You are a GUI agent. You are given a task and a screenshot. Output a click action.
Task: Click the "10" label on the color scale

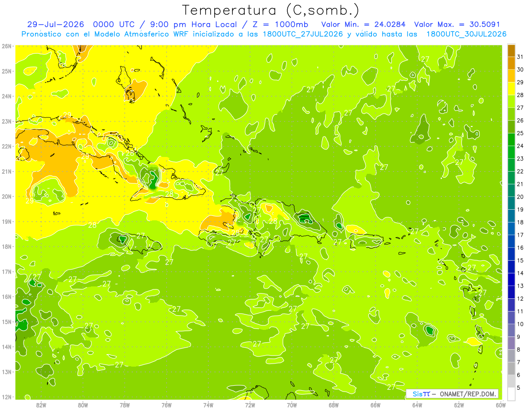point(520,324)
